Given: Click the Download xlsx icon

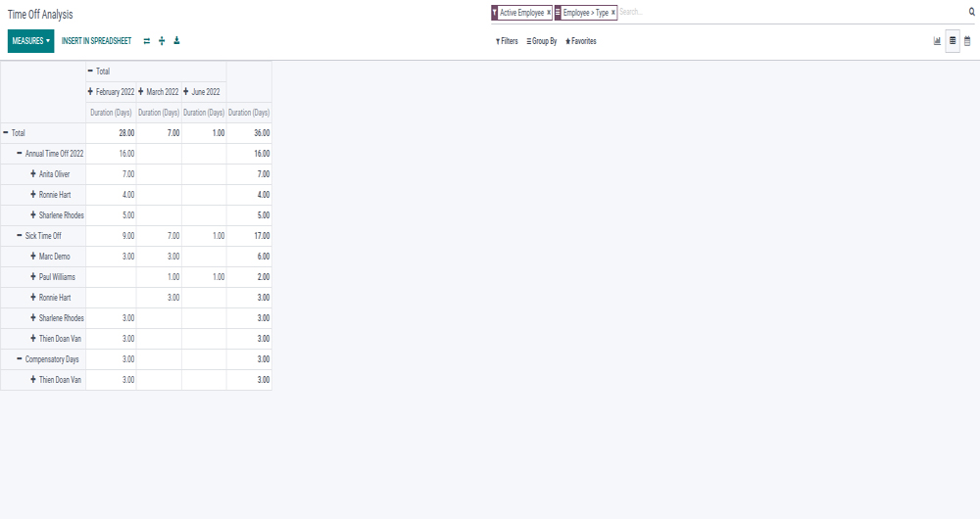Looking at the screenshot, I should coord(176,41).
